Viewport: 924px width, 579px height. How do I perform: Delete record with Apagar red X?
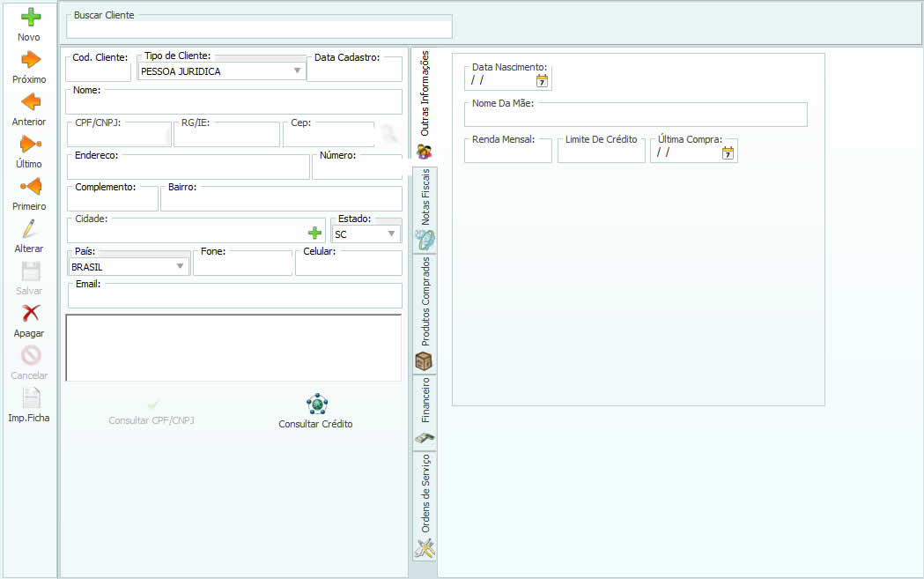[30, 314]
